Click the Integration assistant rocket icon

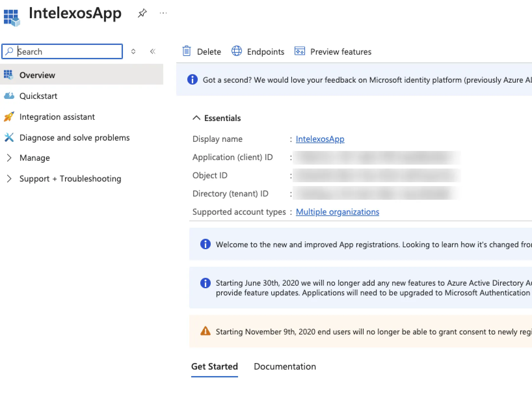click(9, 116)
